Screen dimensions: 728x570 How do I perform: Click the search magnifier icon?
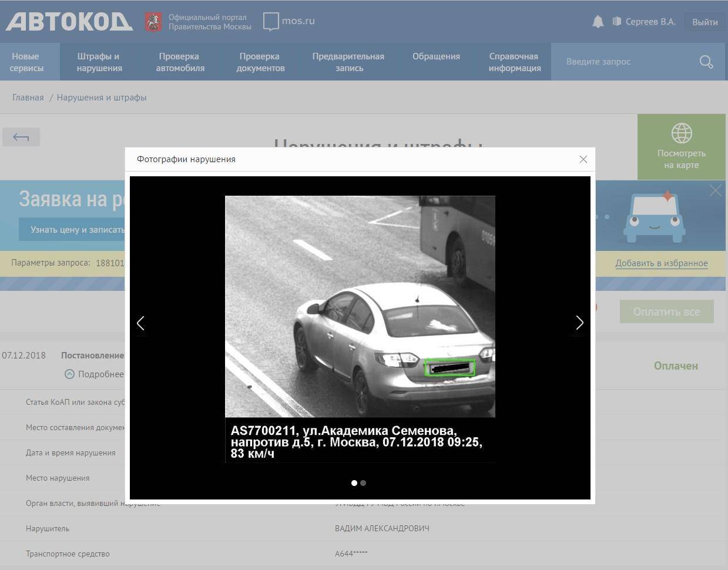coord(706,62)
